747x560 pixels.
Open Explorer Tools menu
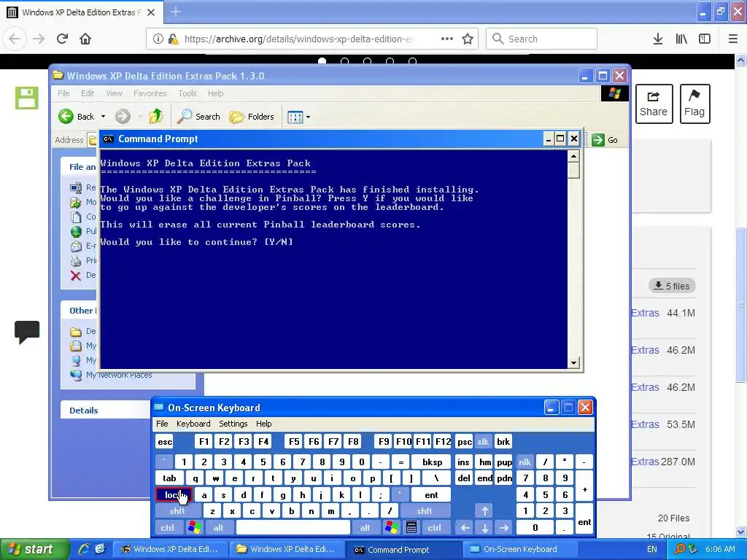pyautogui.click(x=187, y=93)
